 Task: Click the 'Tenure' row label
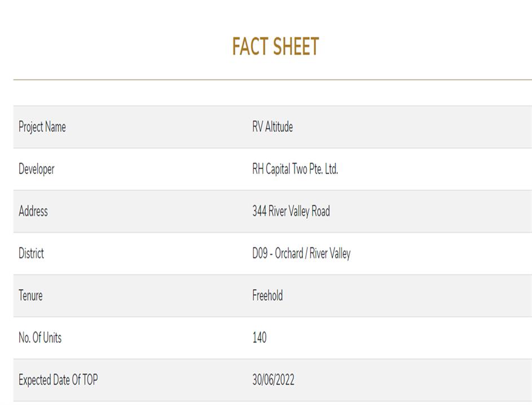30,295
